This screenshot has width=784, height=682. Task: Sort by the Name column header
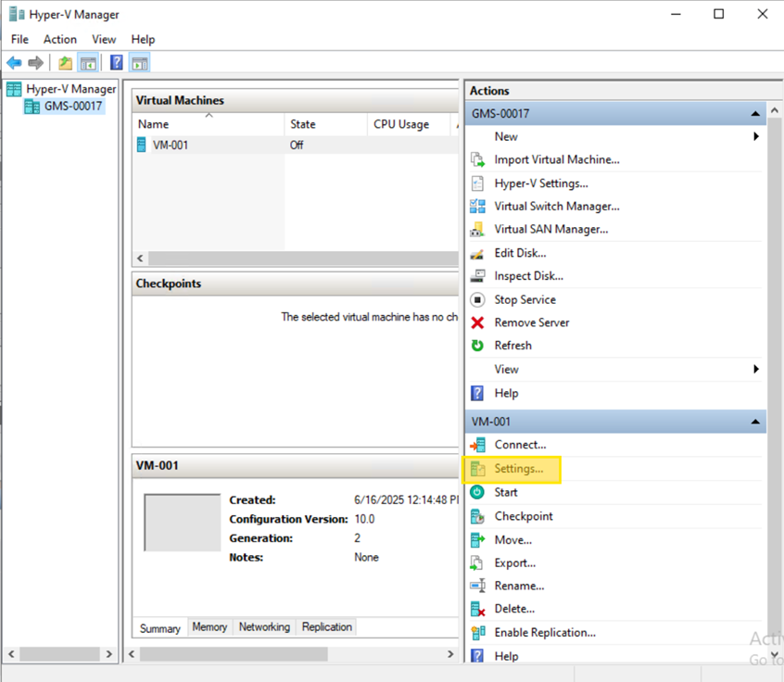[x=209, y=124]
